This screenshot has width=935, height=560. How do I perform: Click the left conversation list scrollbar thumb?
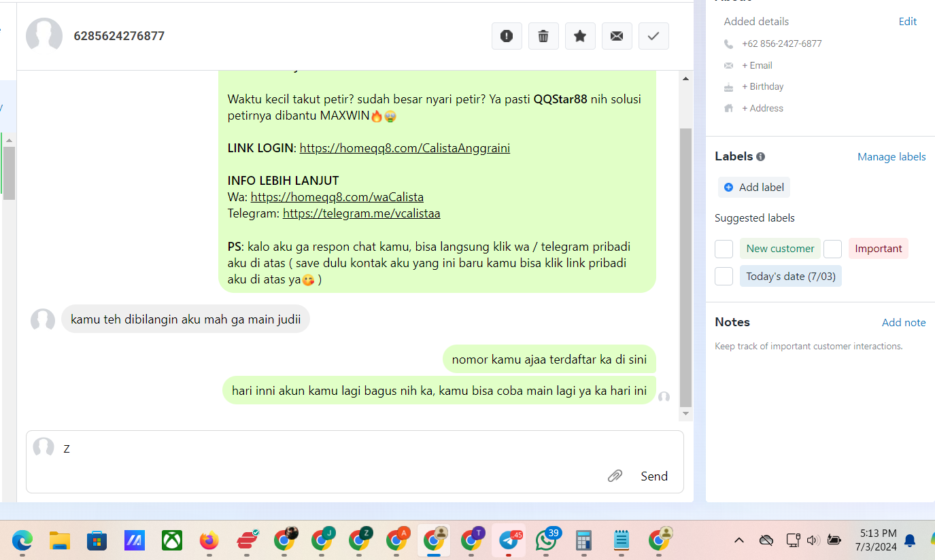(9, 173)
